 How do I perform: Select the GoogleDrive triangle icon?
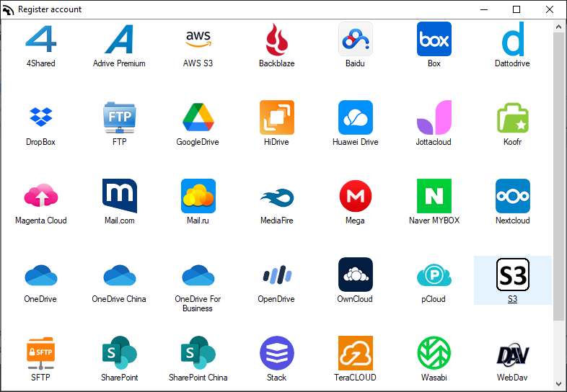(x=198, y=117)
